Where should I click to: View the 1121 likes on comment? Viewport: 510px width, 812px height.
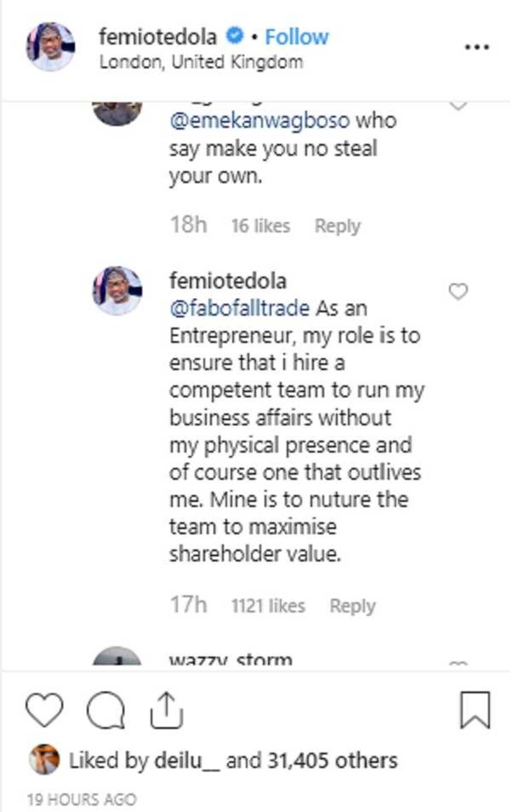coord(268,606)
